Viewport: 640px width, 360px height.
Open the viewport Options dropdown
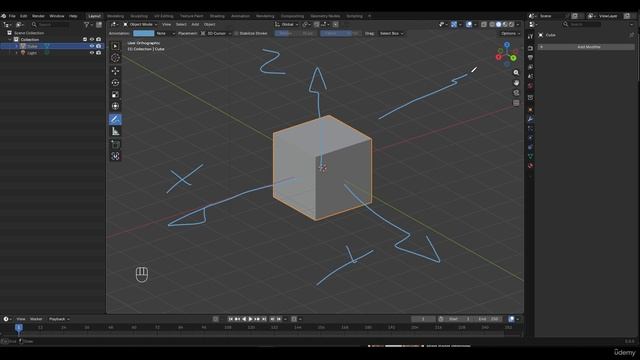pyautogui.click(x=510, y=33)
